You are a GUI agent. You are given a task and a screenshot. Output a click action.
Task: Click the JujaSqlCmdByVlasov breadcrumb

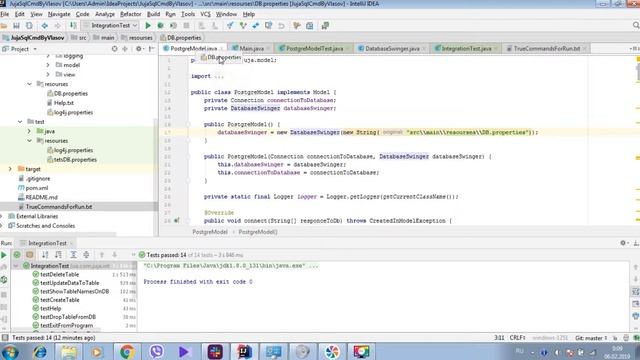37,38
